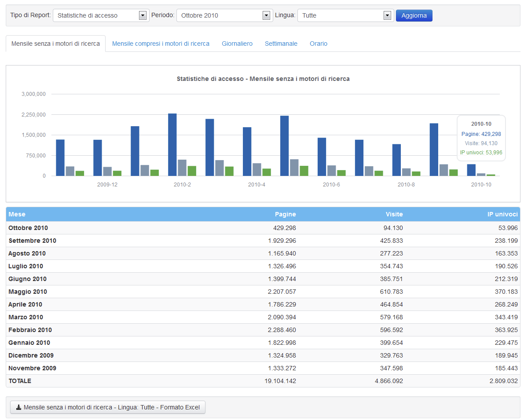Select the Maggio 2010 row label
524x420 pixels.
tap(28, 291)
